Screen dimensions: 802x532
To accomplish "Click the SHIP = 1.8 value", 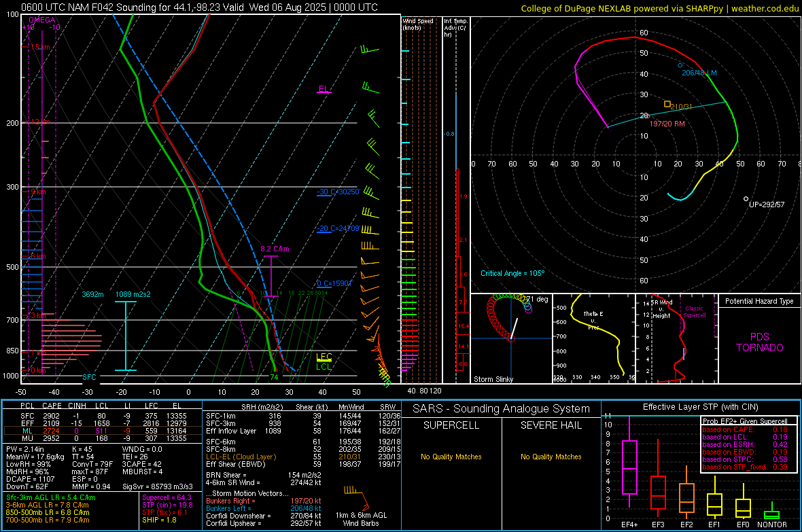I will click(159, 520).
